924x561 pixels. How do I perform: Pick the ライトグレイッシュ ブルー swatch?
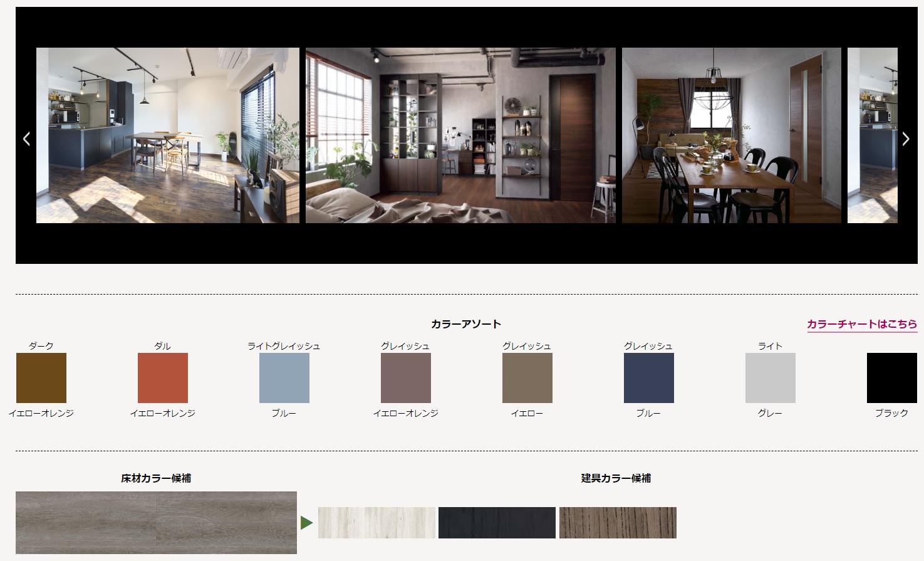pyautogui.click(x=284, y=378)
